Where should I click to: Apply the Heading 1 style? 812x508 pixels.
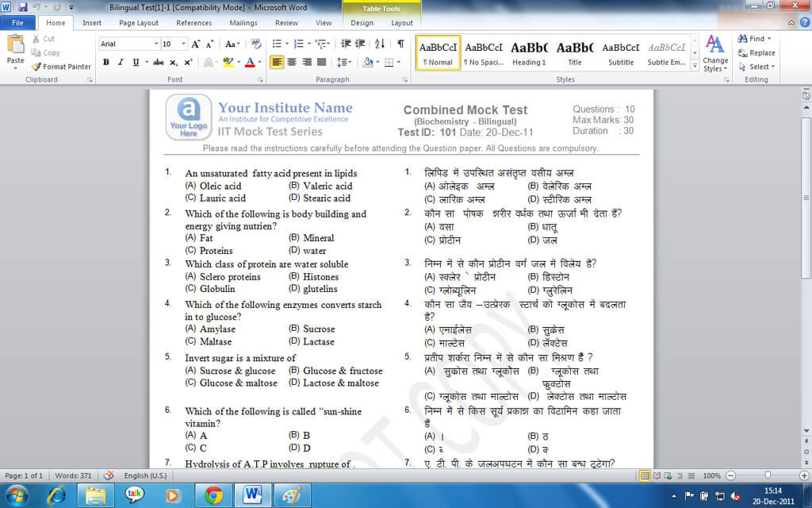[529, 52]
